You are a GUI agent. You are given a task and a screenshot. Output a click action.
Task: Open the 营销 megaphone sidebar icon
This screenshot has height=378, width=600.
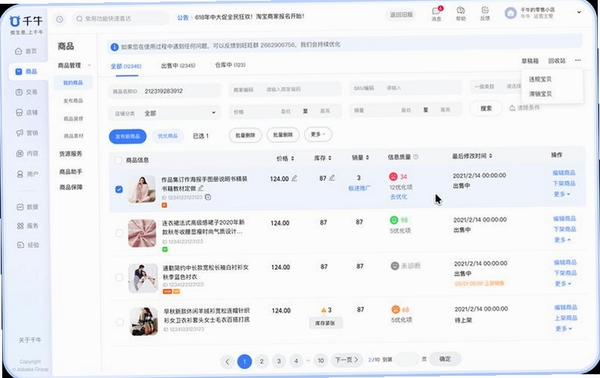(x=20, y=133)
